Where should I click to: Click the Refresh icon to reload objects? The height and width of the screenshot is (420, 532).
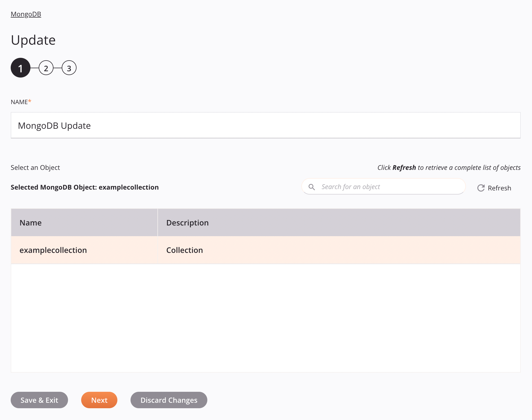(x=481, y=188)
